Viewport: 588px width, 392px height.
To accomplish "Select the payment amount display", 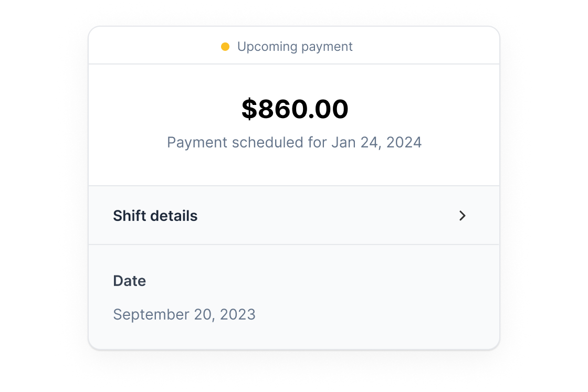I will click(295, 109).
